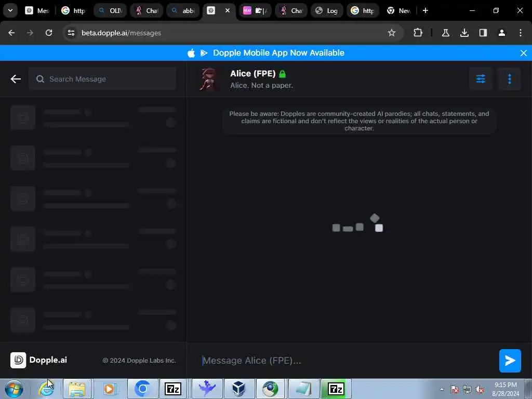The width and height of the screenshot is (532, 399).
Task: Toggle the browser side panel icon
Action: point(483,33)
